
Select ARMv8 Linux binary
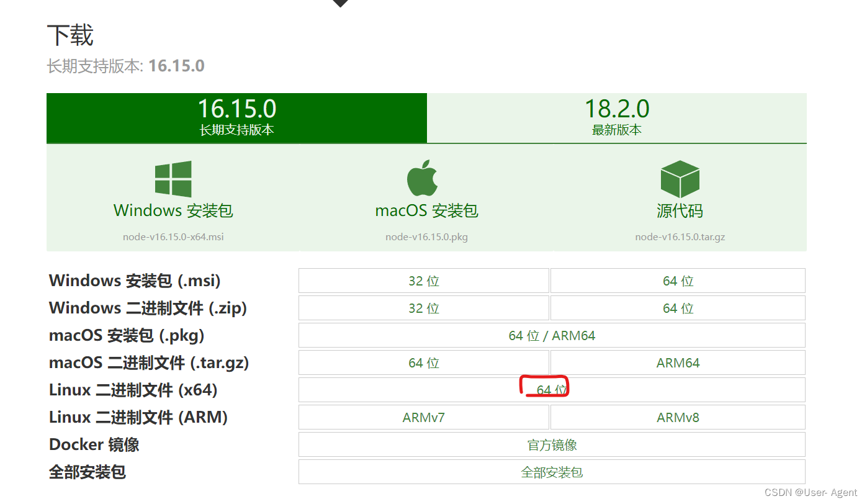click(678, 417)
